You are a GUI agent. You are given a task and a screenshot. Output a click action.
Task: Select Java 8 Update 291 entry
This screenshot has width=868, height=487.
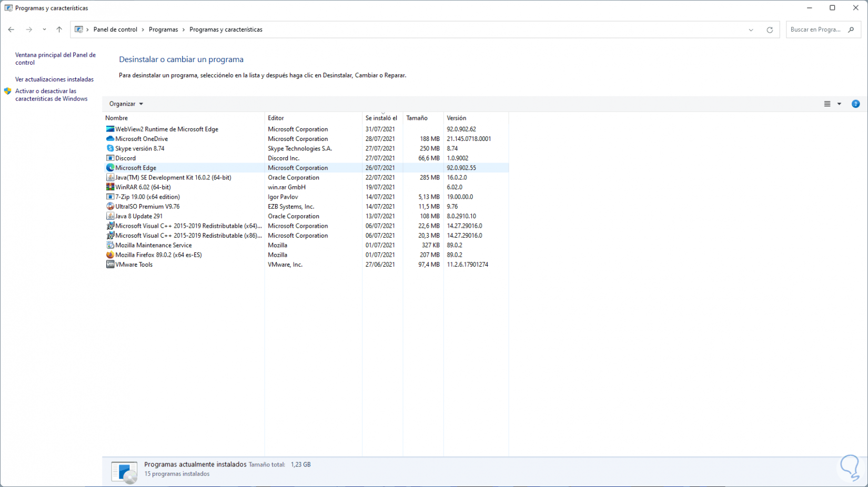(306, 216)
